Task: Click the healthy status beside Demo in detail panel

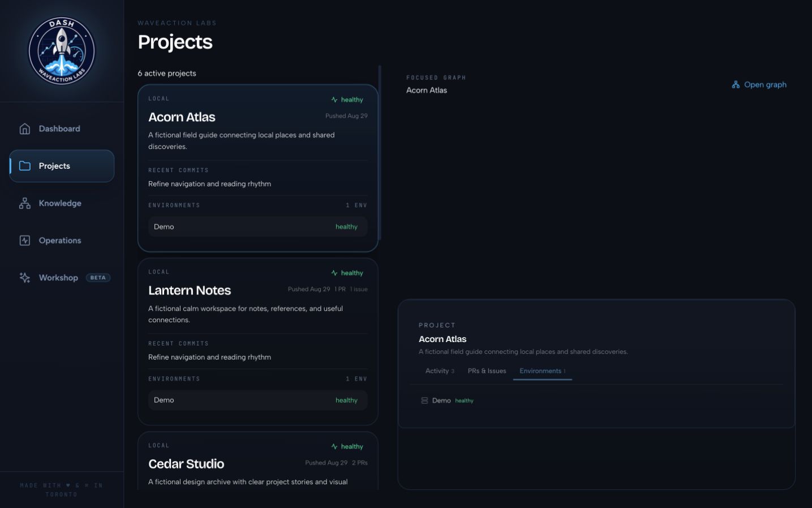Action: pos(464,401)
